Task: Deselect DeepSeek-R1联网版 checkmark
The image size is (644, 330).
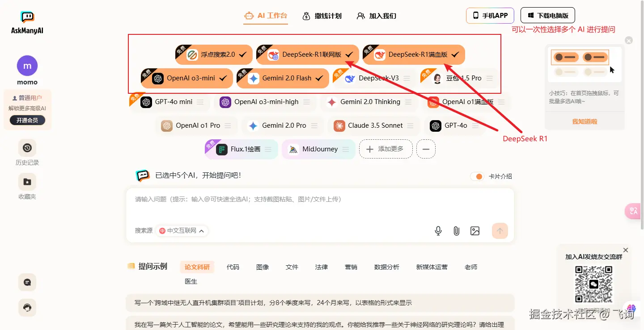Action: pos(349,54)
